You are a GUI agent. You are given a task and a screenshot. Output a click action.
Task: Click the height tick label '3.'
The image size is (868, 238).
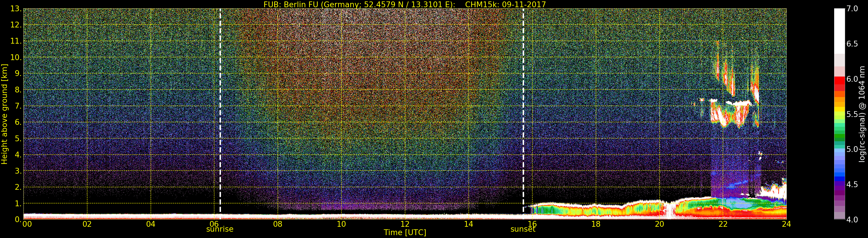pyautogui.click(x=18, y=171)
